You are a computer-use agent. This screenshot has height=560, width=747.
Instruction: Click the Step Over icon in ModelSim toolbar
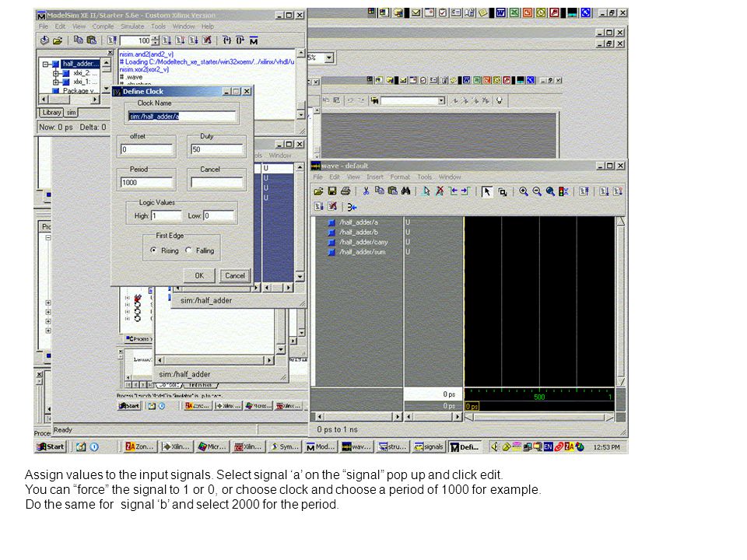(240, 40)
